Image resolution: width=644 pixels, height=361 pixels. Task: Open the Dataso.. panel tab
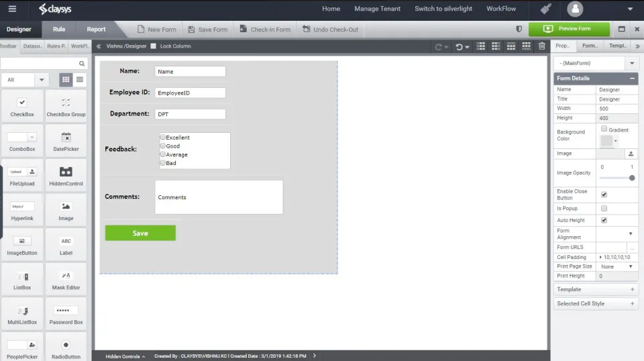[x=32, y=46]
